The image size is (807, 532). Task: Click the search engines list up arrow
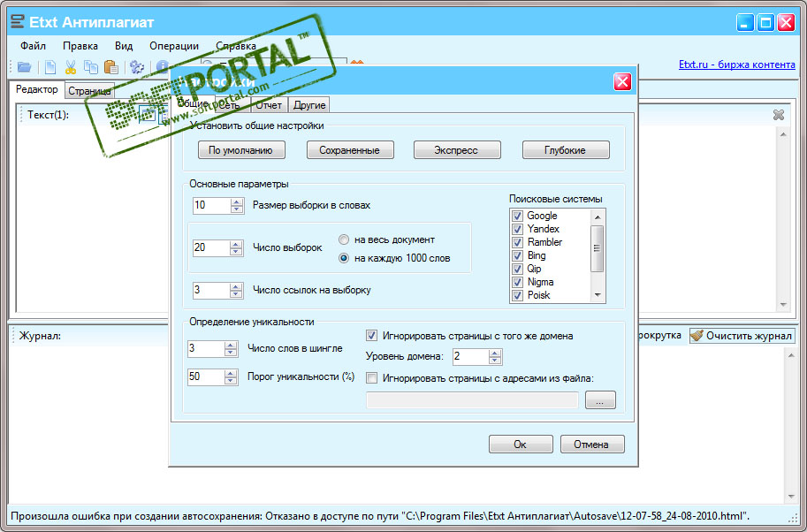click(597, 217)
